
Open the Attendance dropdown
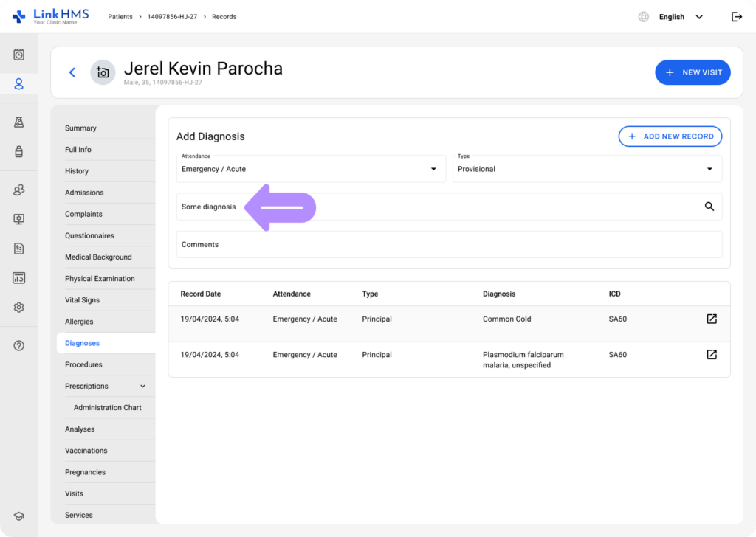[x=310, y=169]
